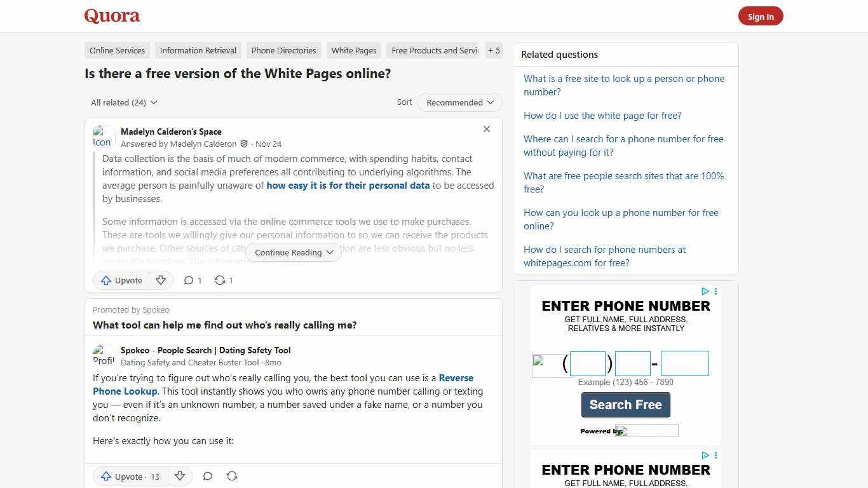Click the AdChoices icon on the phone ad
This screenshot has height=488, width=868.
coord(705,291)
